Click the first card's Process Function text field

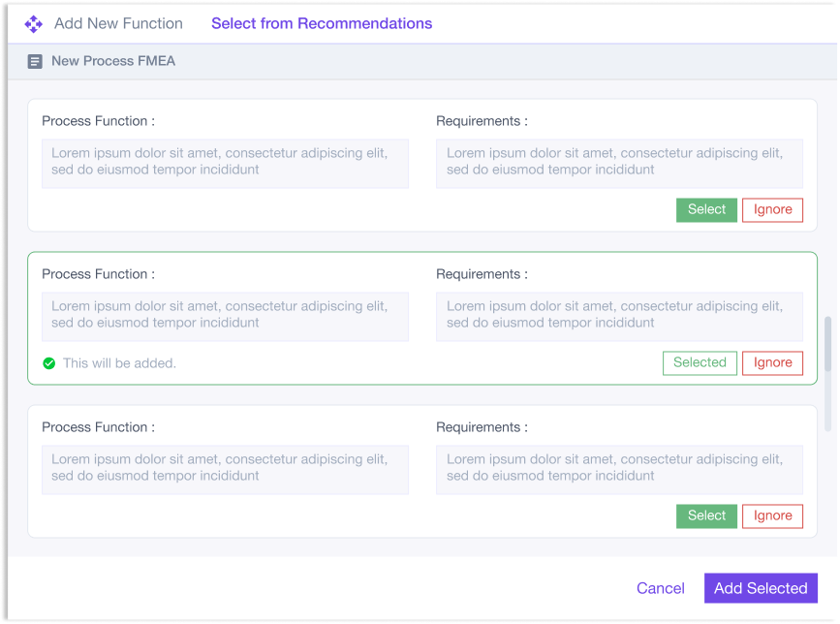pyautogui.click(x=225, y=164)
